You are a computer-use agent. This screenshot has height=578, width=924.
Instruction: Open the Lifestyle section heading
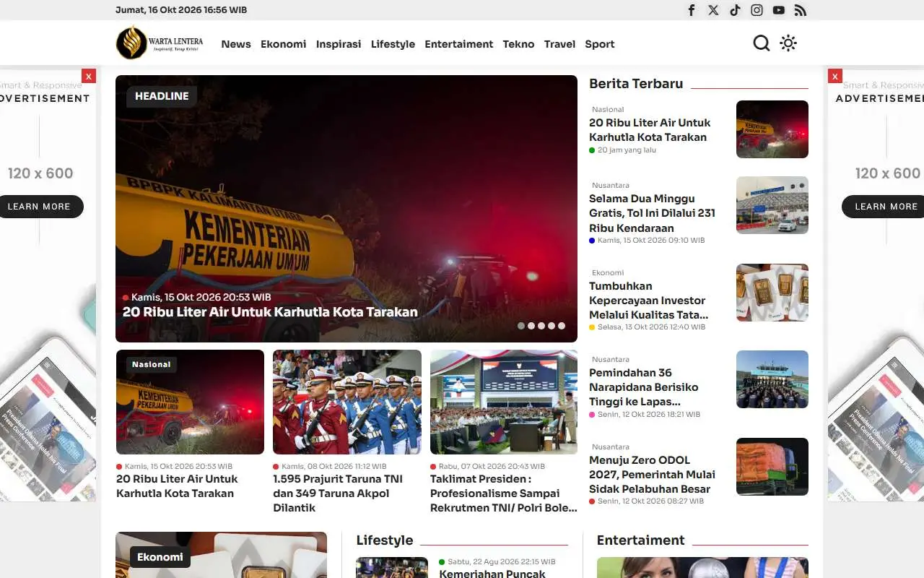pos(385,540)
